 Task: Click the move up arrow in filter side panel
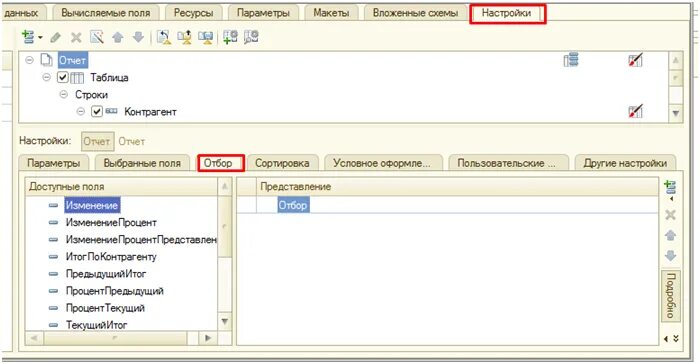670,235
